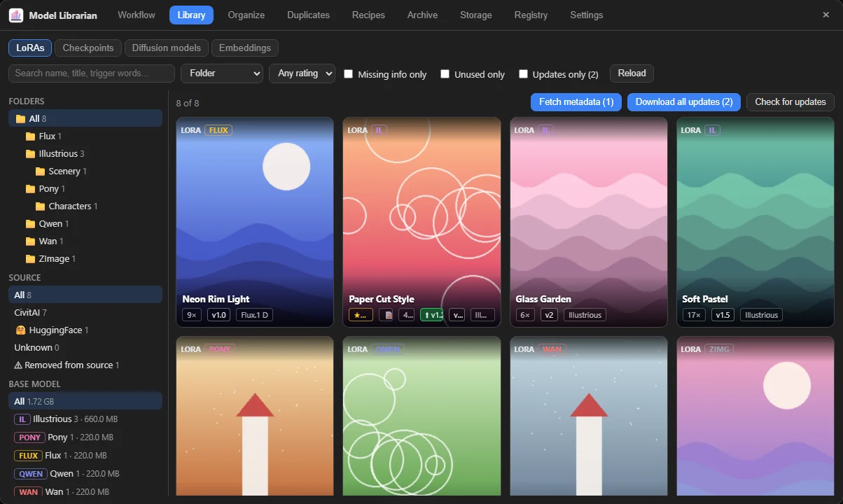The image size is (843, 504).
Task: Open the Qwen folder icon
Action: click(x=30, y=224)
